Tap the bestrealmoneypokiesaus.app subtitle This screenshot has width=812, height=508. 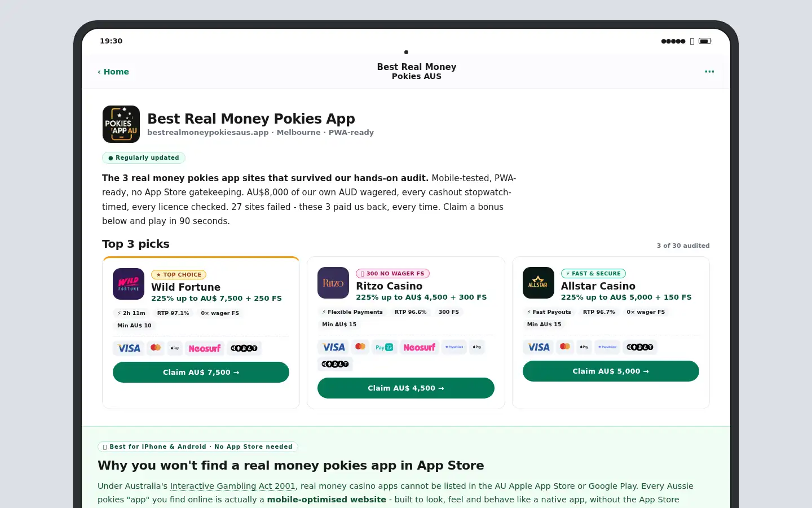click(x=261, y=133)
